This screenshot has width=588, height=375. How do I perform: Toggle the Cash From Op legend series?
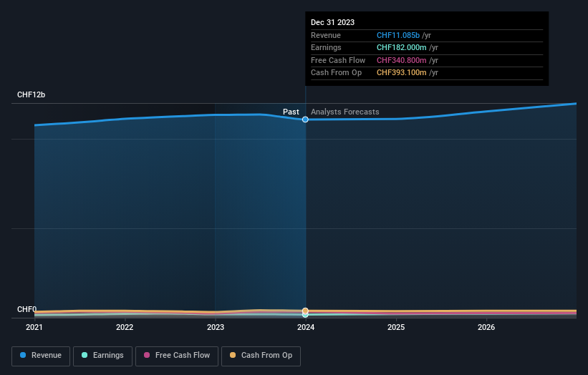coord(261,356)
